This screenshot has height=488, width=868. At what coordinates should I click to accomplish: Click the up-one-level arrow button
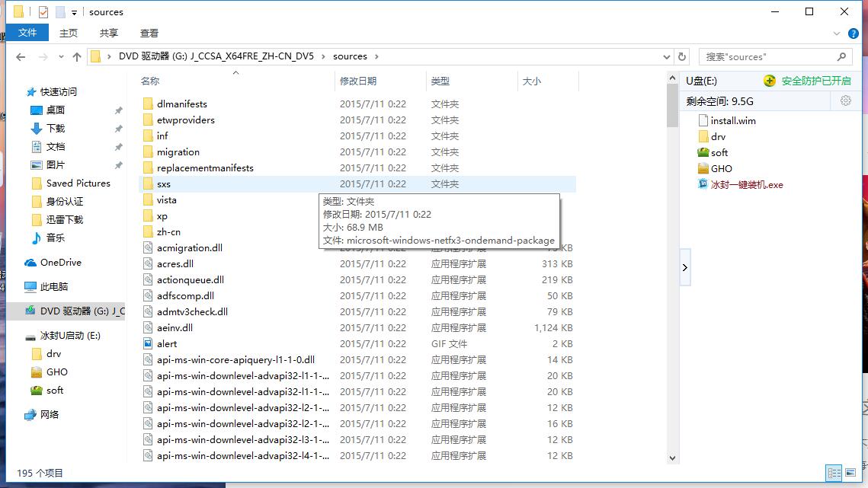(77, 57)
